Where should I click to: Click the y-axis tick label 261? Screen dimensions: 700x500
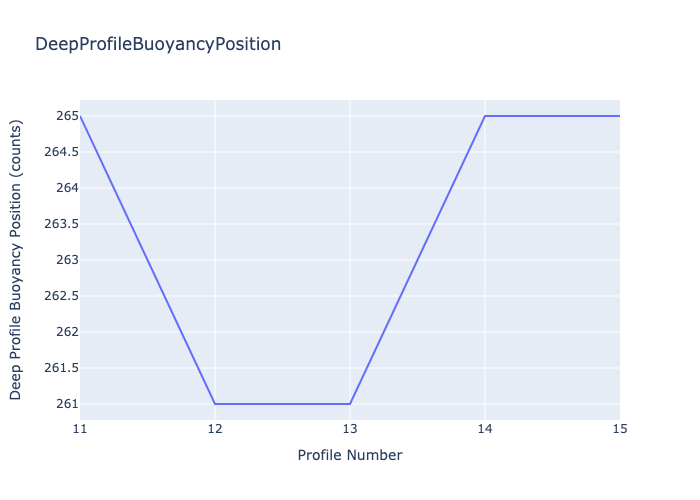tap(67, 404)
